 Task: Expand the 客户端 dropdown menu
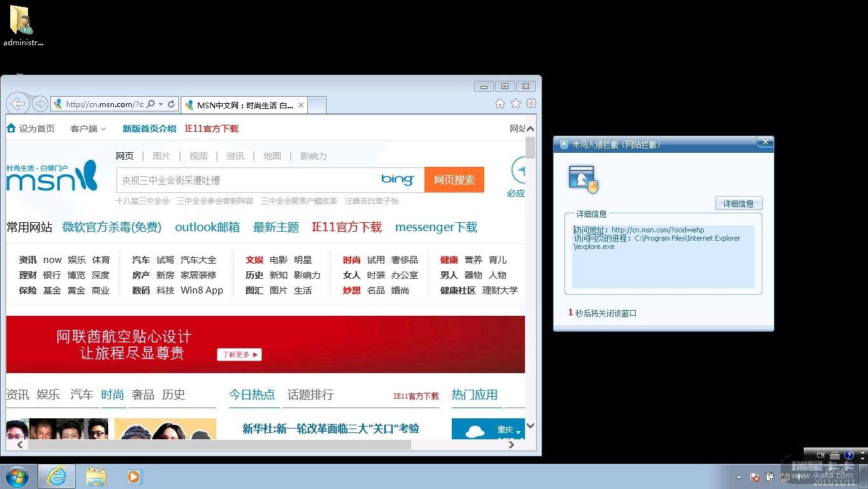click(88, 129)
